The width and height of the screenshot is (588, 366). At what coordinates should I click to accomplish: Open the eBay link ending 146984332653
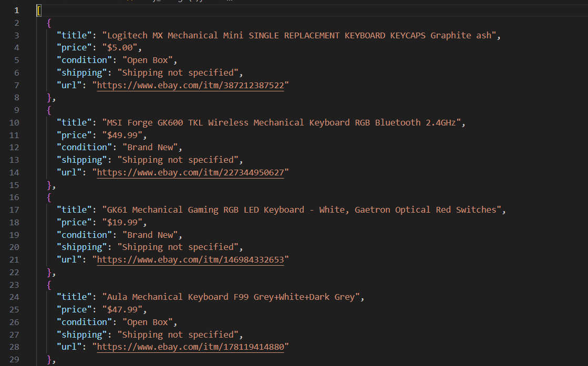point(191,260)
